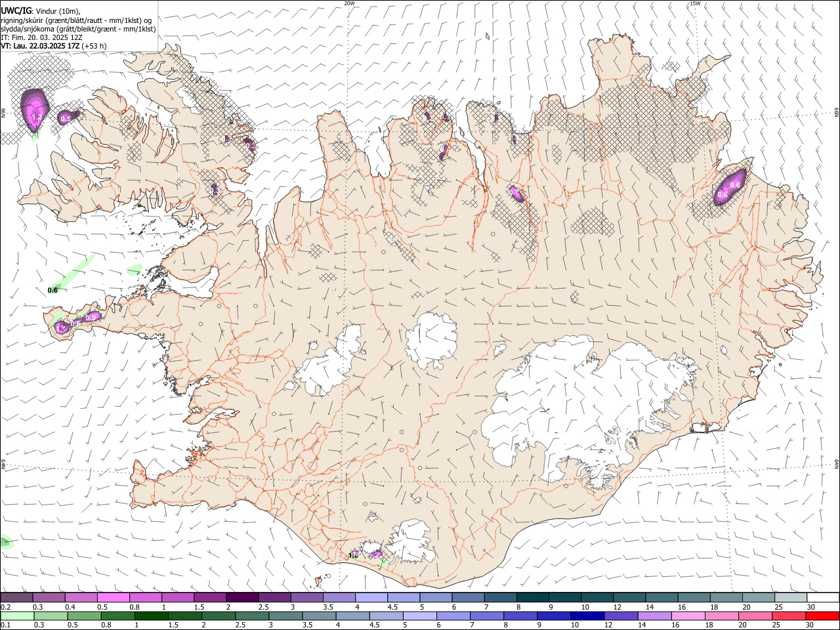Select the '12' label on the snow scale

pos(616,607)
